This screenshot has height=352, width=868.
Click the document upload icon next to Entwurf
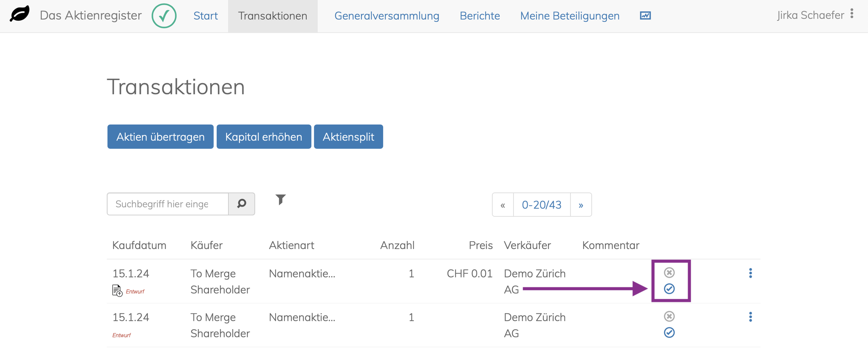click(117, 291)
